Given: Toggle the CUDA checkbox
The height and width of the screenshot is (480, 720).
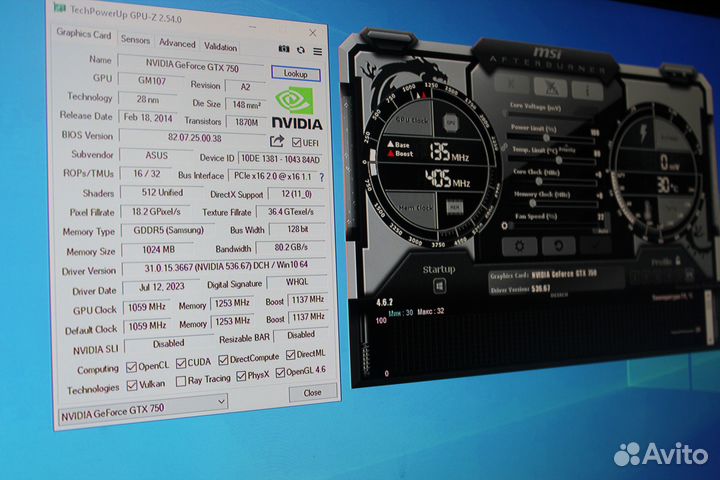Looking at the screenshot, I should [181, 363].
